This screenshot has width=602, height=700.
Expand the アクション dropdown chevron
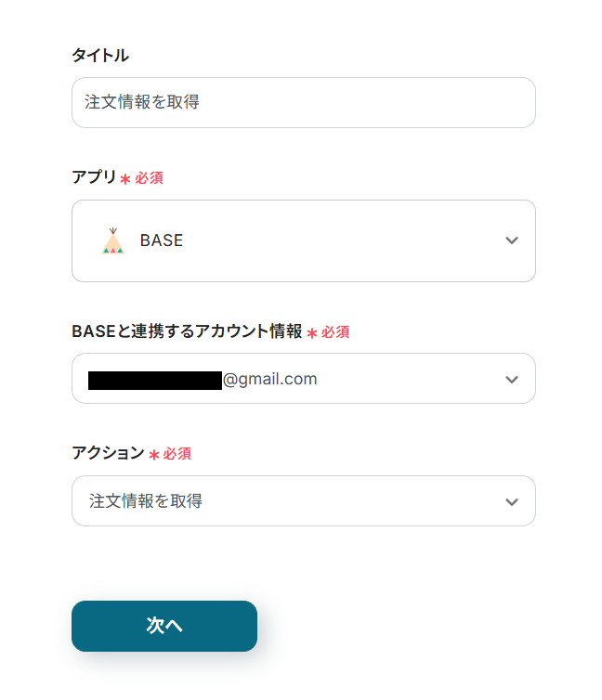(x=511, y=501)
